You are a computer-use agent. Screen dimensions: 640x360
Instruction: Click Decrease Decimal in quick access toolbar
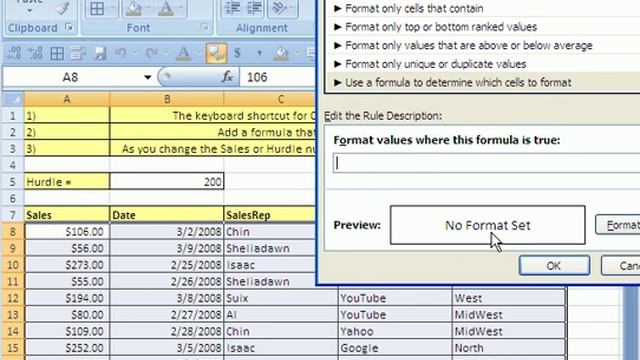[36, 53]
